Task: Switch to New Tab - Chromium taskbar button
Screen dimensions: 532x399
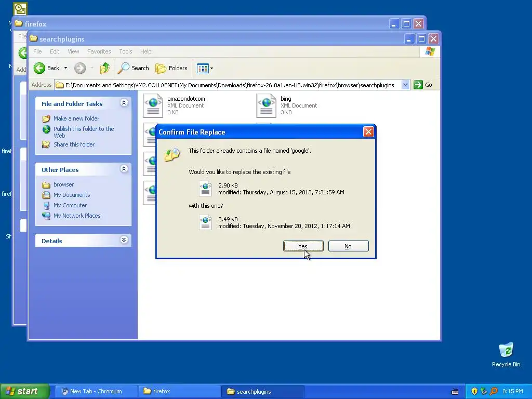Action: (x=96, y=391)
